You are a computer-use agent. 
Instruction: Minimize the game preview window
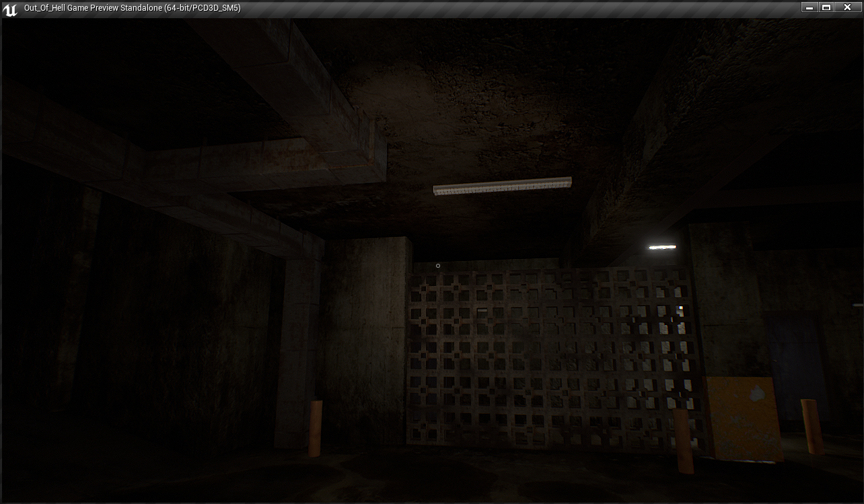(x=809, y=7)
